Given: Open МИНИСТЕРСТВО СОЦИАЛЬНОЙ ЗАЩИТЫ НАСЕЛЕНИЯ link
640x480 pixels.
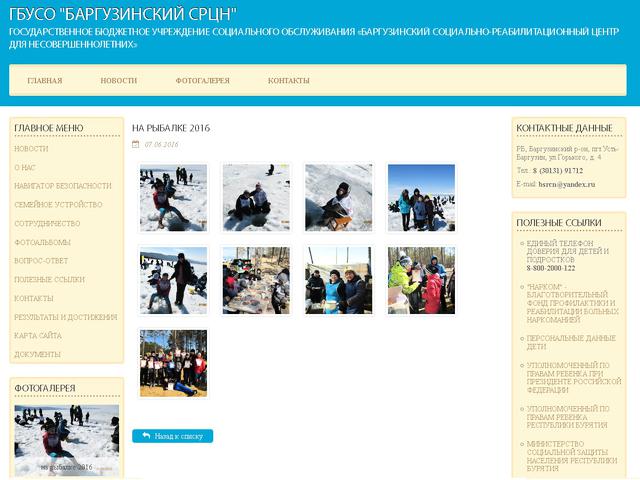Looking at the screenshot, I should pos(572,456).
